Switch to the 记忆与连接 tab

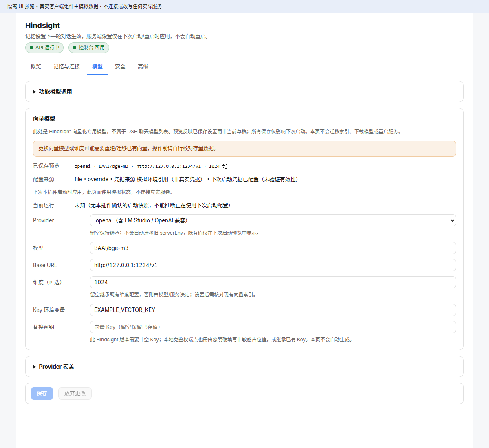(x=67, y=66)
